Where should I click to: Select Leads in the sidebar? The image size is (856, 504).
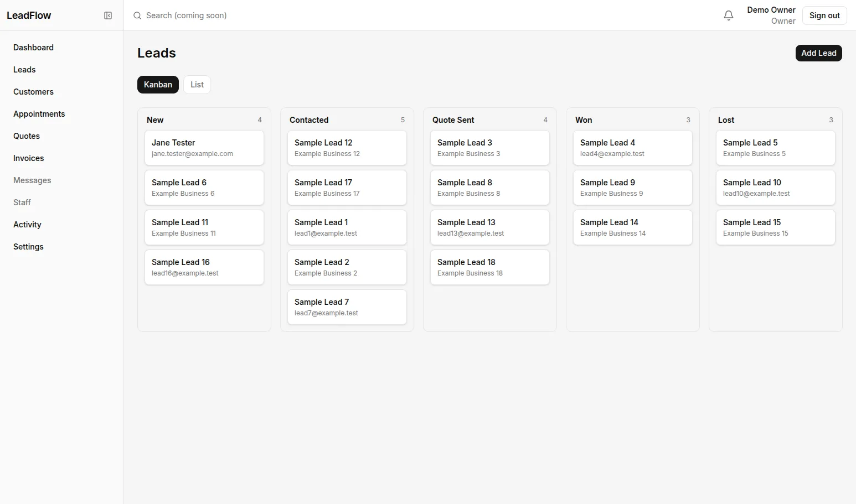point(24,70)
